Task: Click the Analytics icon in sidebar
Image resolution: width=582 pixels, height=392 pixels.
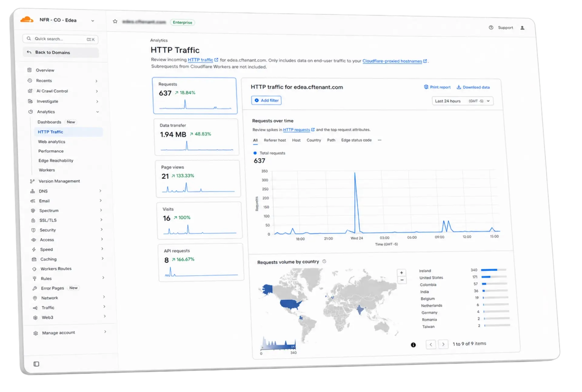Action: [x=31, y=112]
